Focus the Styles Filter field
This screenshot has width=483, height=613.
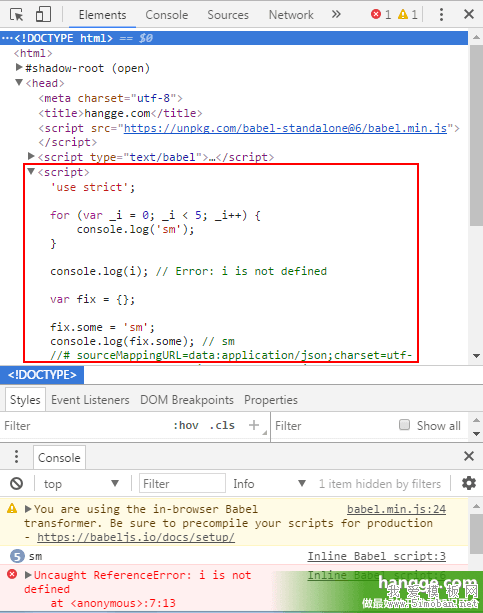click(84, 426)
